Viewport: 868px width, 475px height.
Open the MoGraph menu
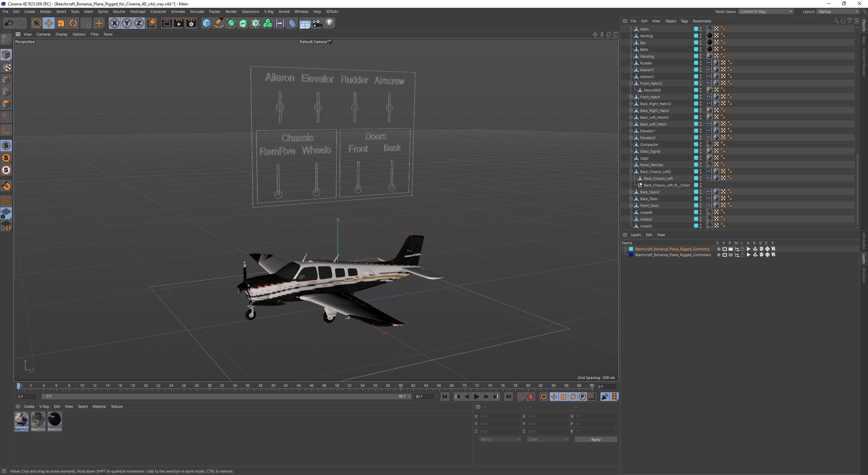point(138,12)
